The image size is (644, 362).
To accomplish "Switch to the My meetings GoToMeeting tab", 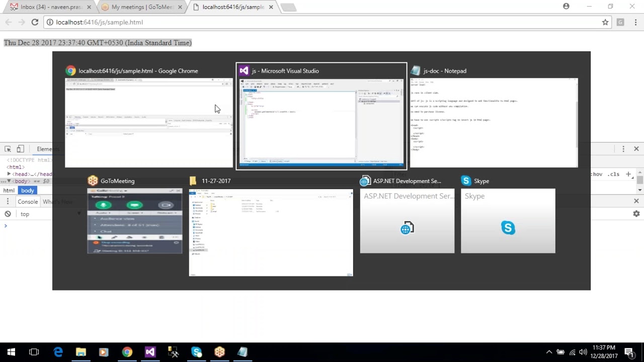I will coord(142,7).
